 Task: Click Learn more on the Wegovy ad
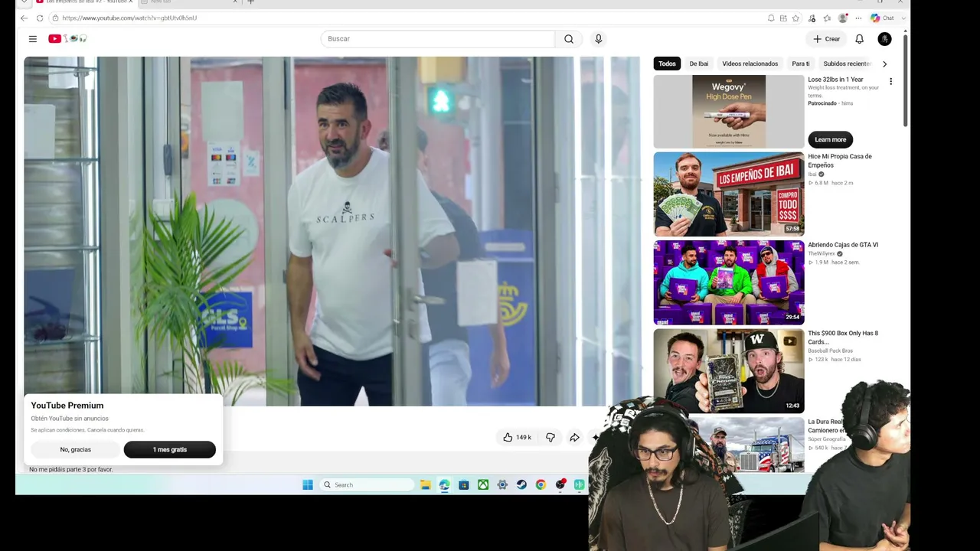click(830, 140)
